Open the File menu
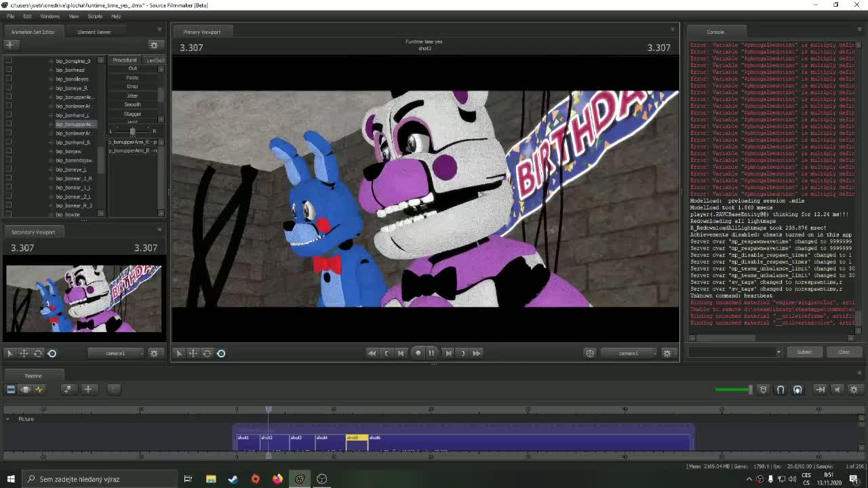The height and width of the screenshot is (488, 868). [11, 16]
